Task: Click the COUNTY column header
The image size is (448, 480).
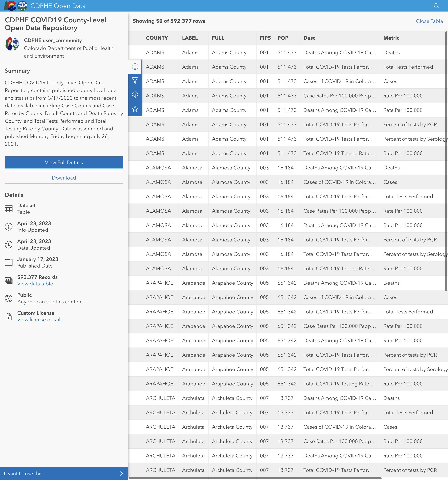Action: pyautogui.click(x=157, y=38)
